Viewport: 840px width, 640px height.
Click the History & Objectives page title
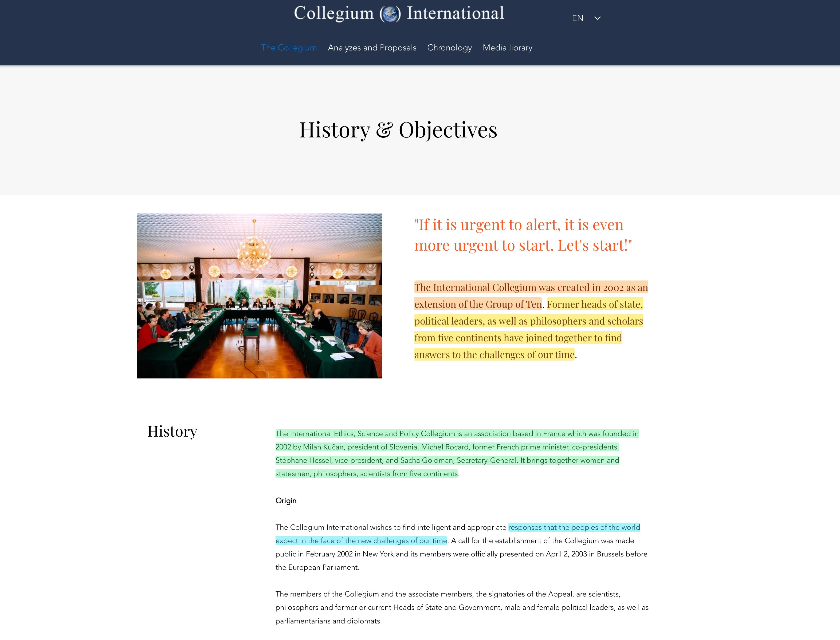coord(398,130)
